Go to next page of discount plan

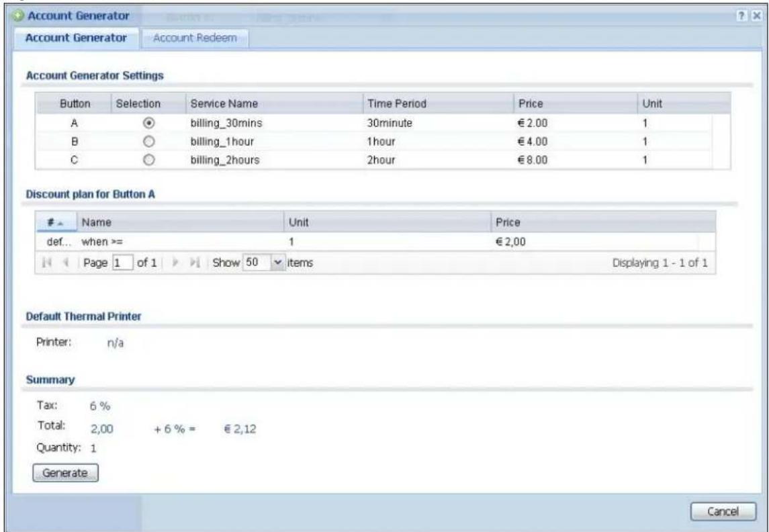(175, 263)
